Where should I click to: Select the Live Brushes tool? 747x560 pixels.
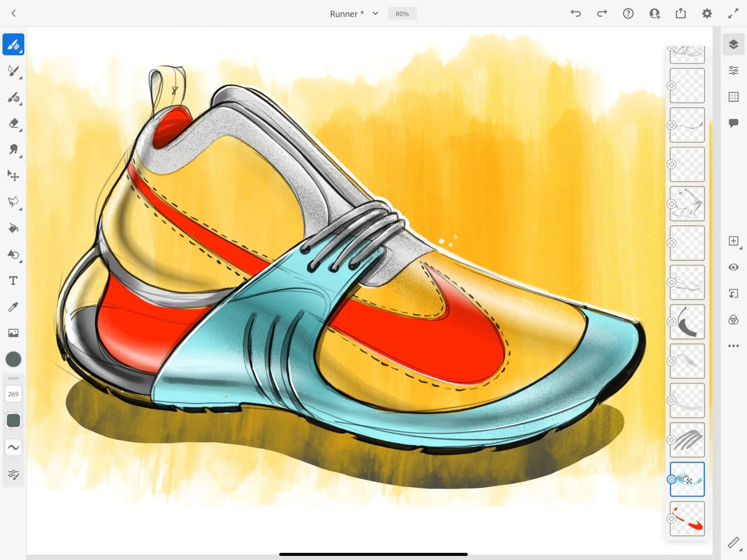[x=14, y=71]
